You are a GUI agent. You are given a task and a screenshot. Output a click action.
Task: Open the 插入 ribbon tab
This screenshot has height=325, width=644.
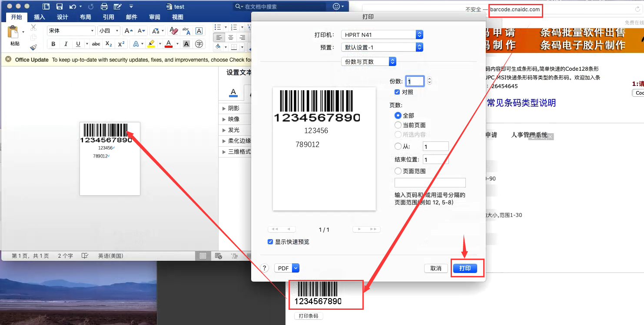[x=40, y=17]
